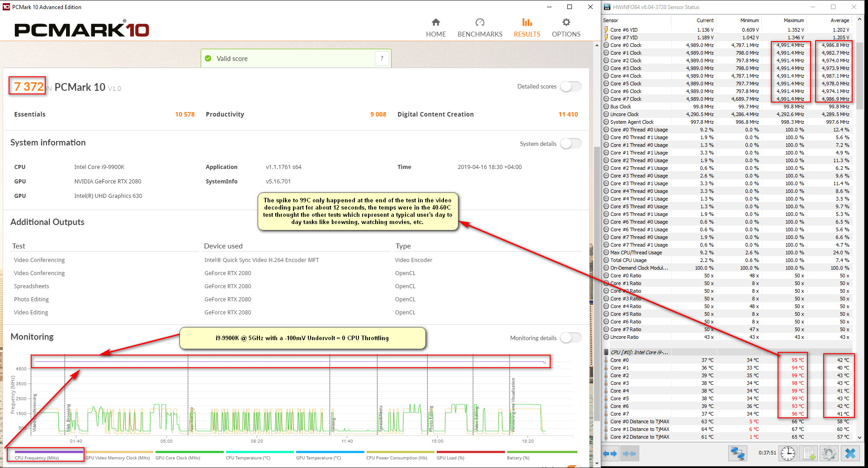Select Max CPU/Thread Usage row
The height and width of the screenshot is (468, 868).
point(726,253)
